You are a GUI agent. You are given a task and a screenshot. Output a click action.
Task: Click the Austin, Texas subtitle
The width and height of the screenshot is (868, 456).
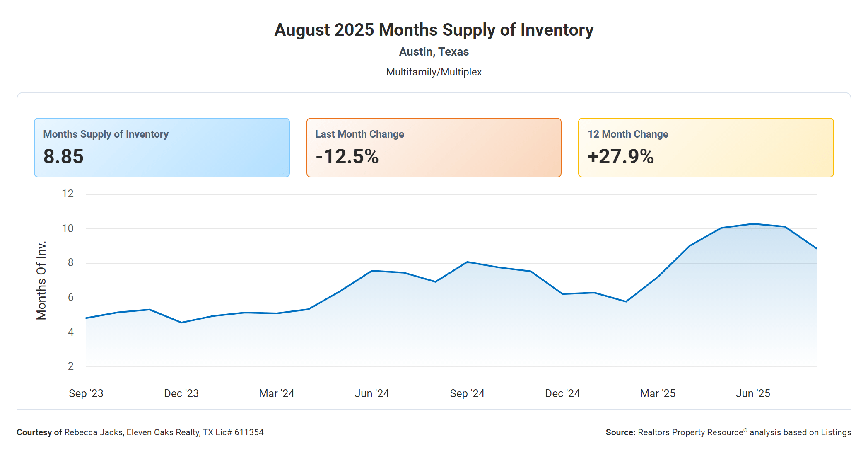tap(434, 52)
